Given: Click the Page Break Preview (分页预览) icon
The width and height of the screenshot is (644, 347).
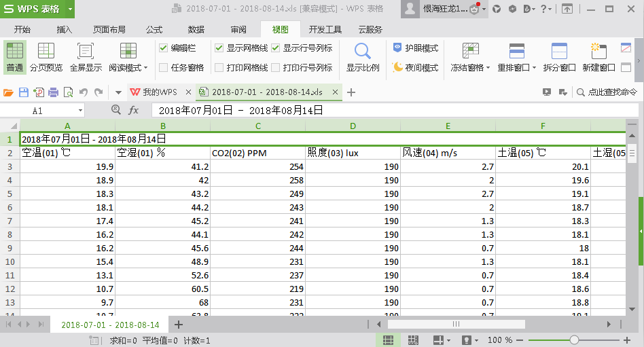Looking at the screenshot, I should (x=46, y=52).
